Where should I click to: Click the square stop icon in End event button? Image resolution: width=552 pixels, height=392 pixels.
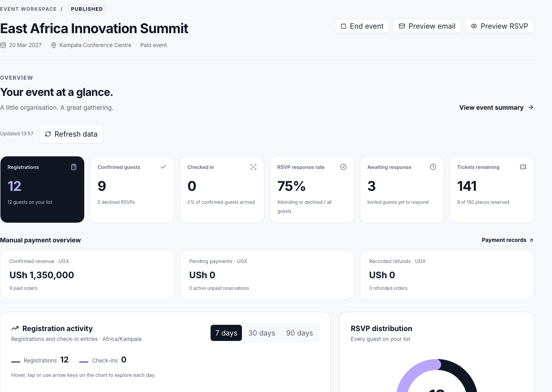[x=343, y=26]
